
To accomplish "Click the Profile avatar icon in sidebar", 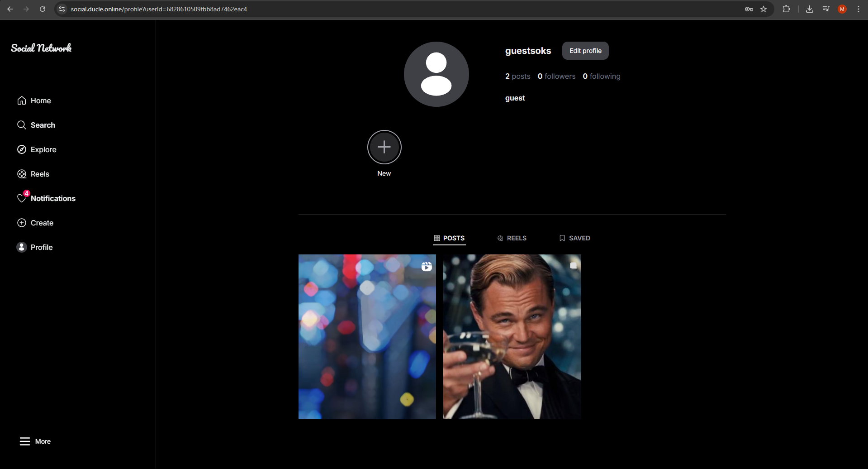I will [21, 247].
